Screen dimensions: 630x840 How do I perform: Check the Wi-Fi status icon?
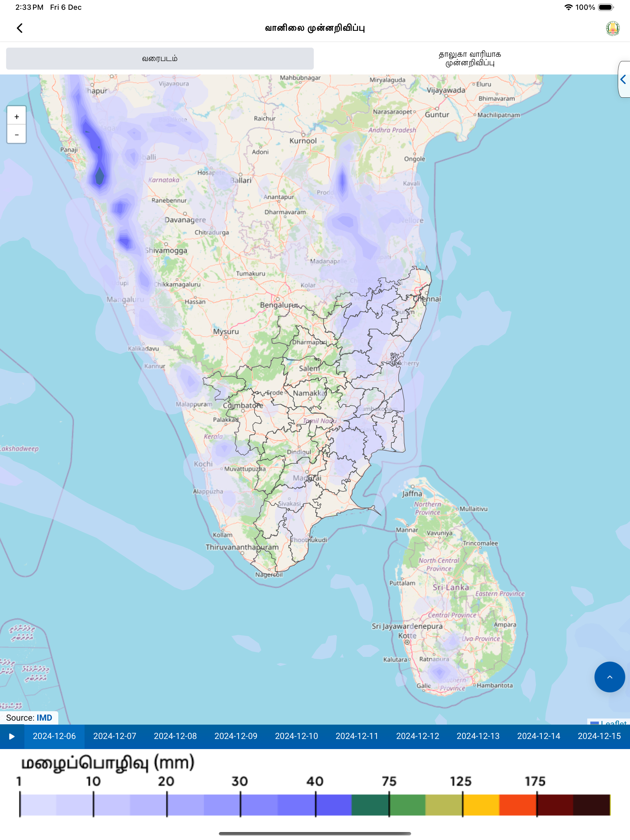[568, 7]
